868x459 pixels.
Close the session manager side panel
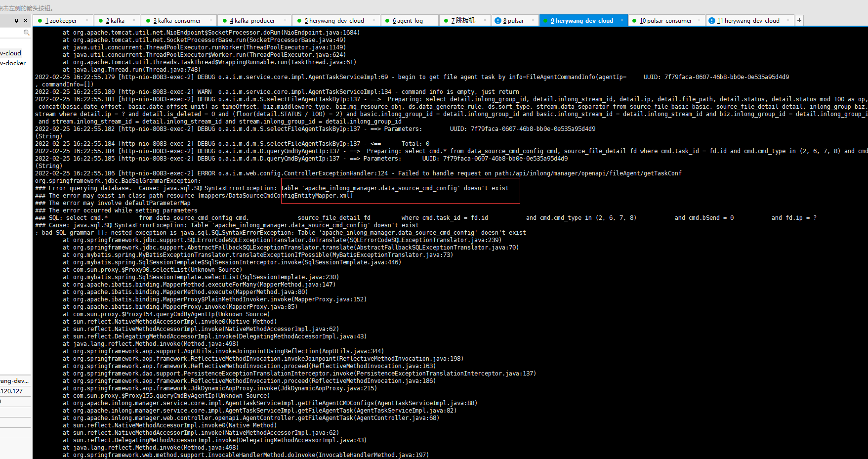tap(26, 20)
